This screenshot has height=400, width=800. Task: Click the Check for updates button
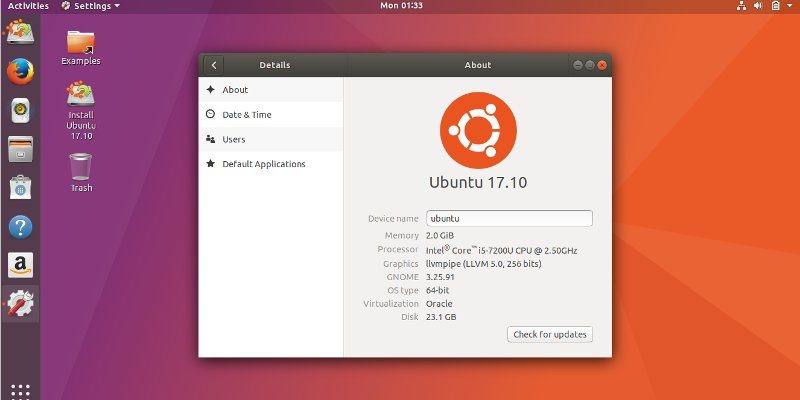pos(549,334)
